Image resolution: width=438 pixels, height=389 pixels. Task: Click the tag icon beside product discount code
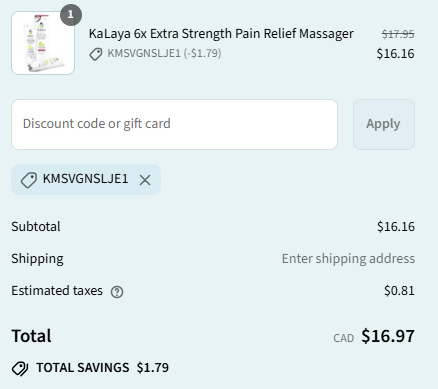click(x=96, y=54)
